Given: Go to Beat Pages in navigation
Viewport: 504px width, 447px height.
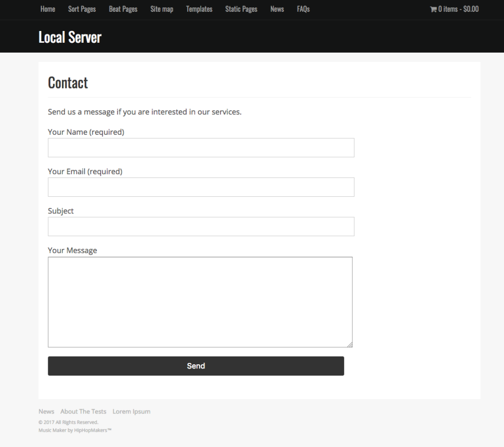Looking at the screenshot, I should click(x=123, y=9).
